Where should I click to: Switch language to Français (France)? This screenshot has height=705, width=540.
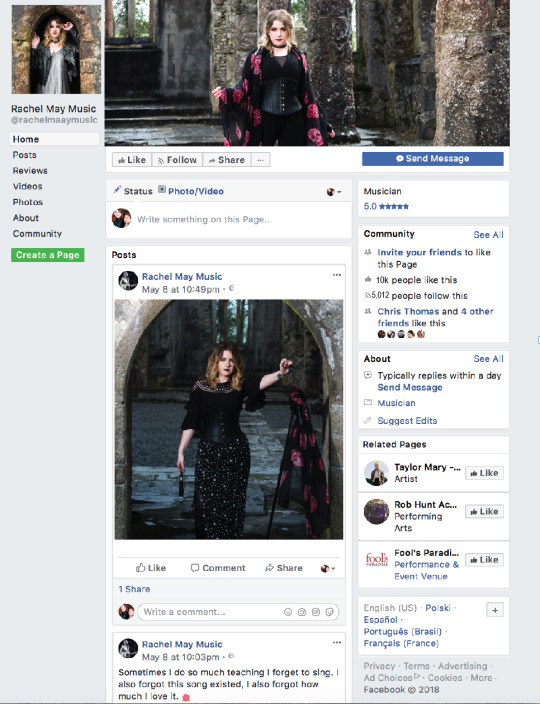[x=401, y=643]
